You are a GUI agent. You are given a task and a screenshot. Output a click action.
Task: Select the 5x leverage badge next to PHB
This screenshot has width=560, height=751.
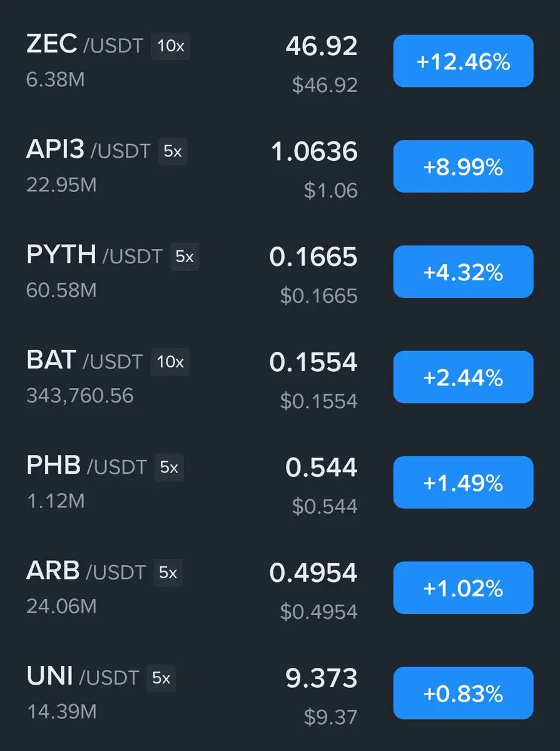[169, 467]
